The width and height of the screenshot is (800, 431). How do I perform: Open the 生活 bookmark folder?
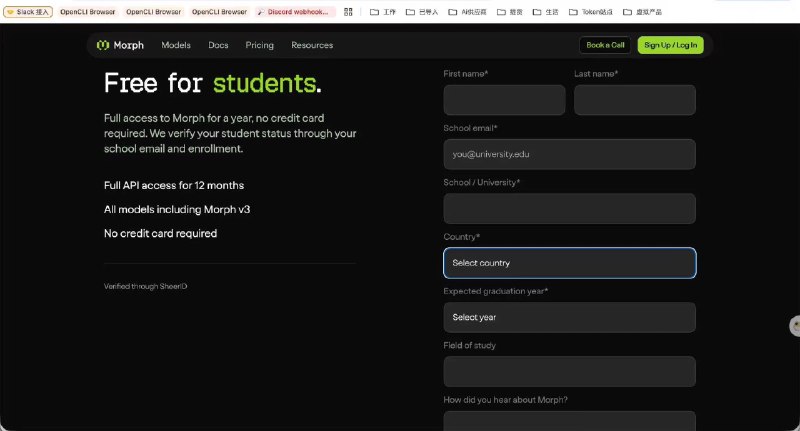click(545, 12)
